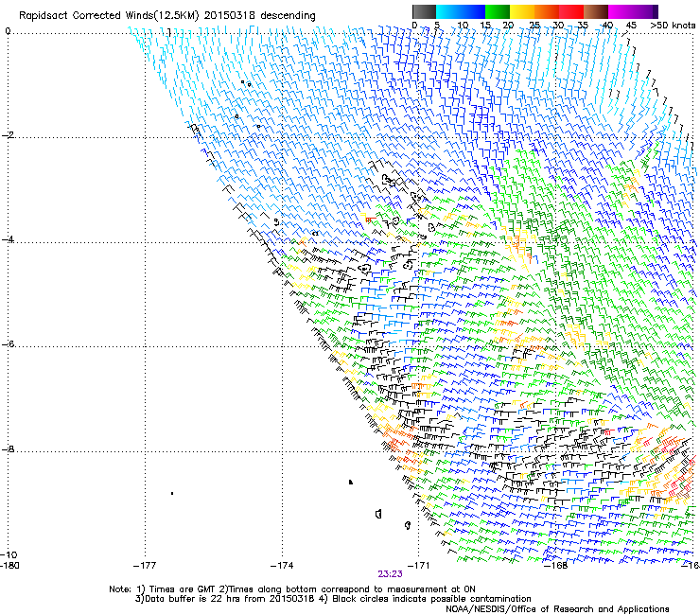Image resolution: width=700 pixels, height=615 pixels.
Task: Click the gray 0-5 knots legend swatch
Action: [425, 11]
